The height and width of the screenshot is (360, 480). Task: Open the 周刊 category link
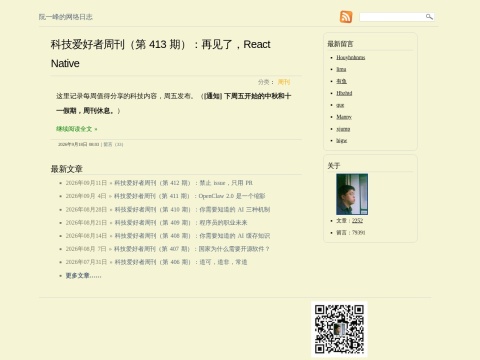point(284,82)
